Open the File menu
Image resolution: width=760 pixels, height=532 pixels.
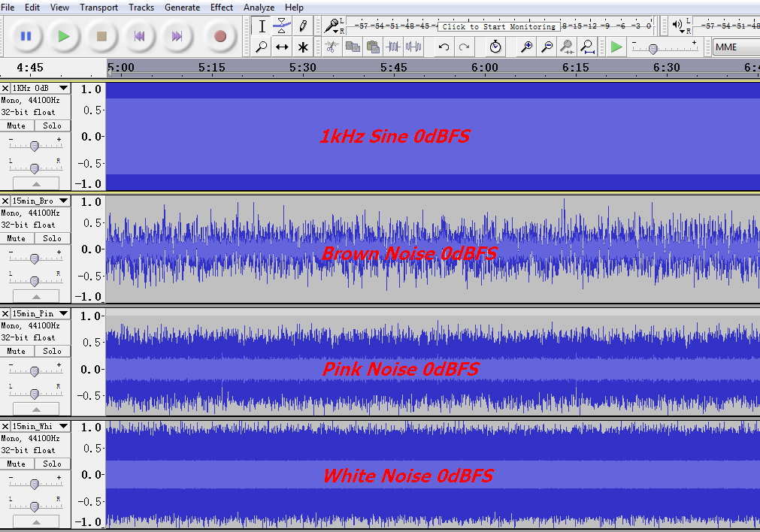click(x=8, y=8)
